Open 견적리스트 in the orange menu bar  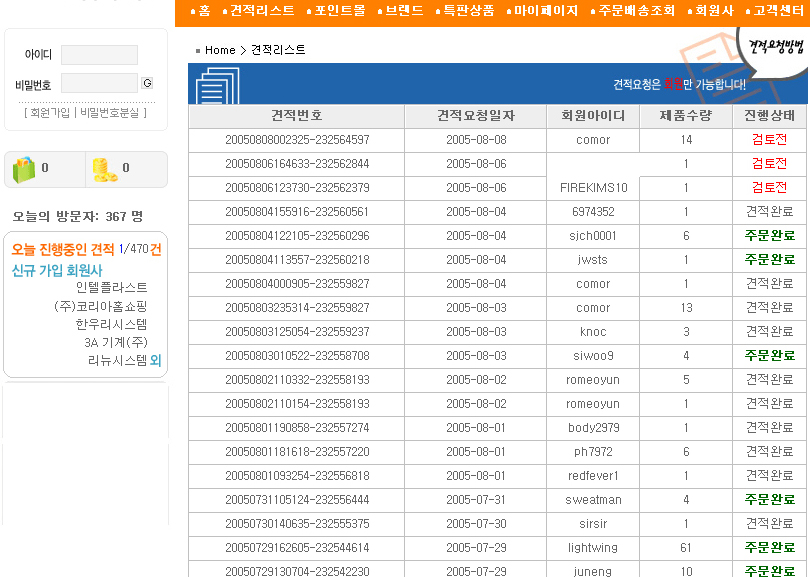[262, 11]
